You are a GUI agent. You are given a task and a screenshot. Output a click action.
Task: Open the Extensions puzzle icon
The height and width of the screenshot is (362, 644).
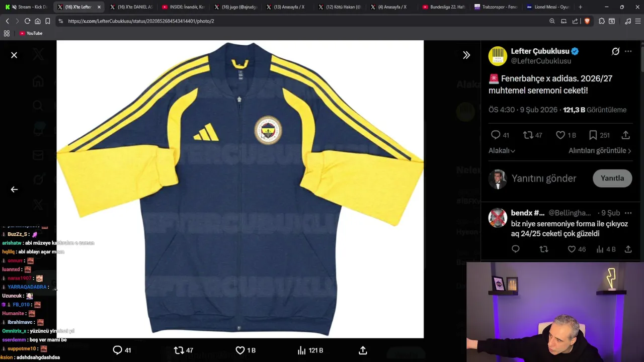click(x=601, y=21)
